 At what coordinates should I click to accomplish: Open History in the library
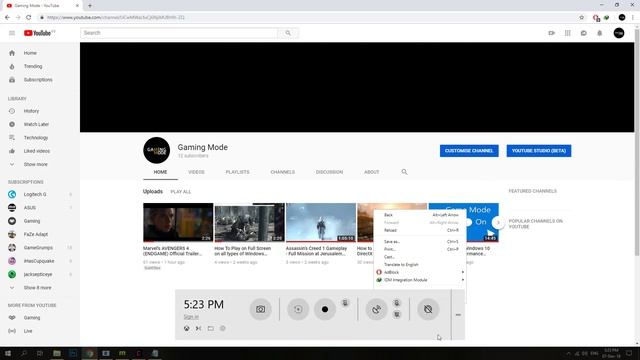click(40, 111)
